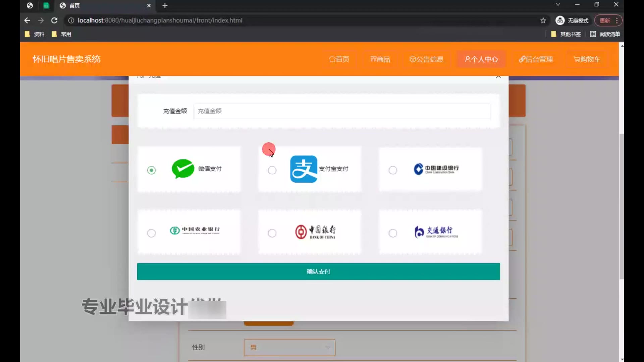Open the 个人中心 navigation item
This screenshot has width=644, height=362.
pyautogui.click(x=481, y=59)
